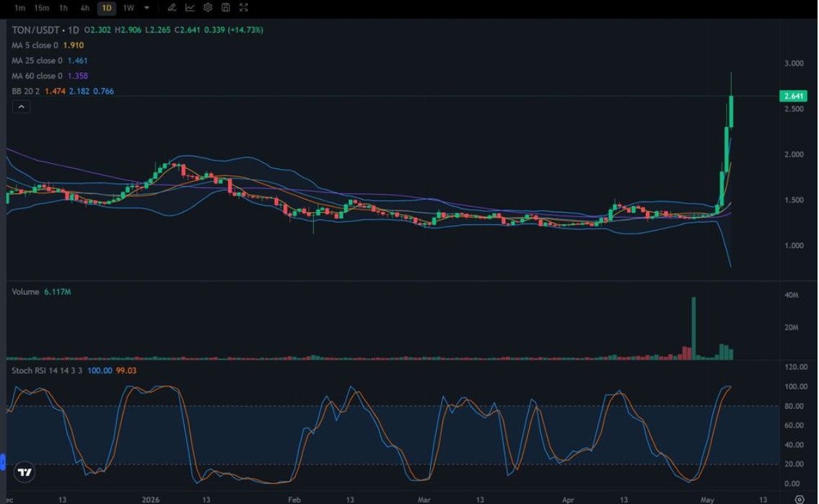819x504 pixels.
Task: Select the 1h timeframe
Action: pos(63,8)
